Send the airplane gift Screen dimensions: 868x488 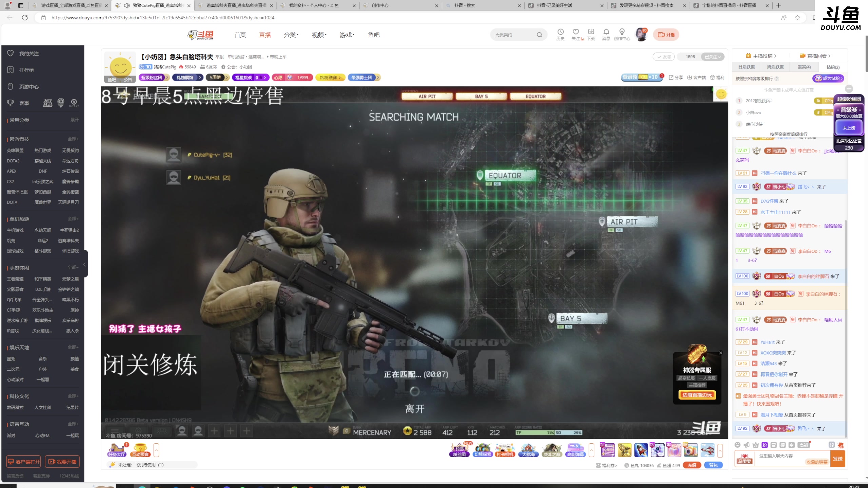pyautogui.click(x=707, y=450)
